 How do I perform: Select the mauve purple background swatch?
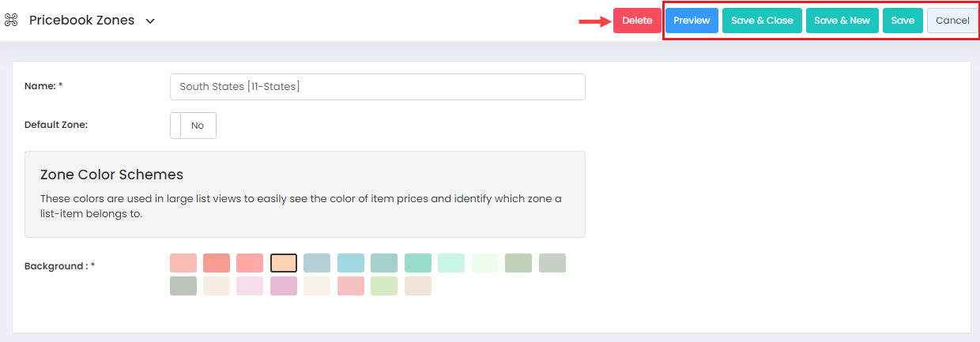tap(284, 286)
